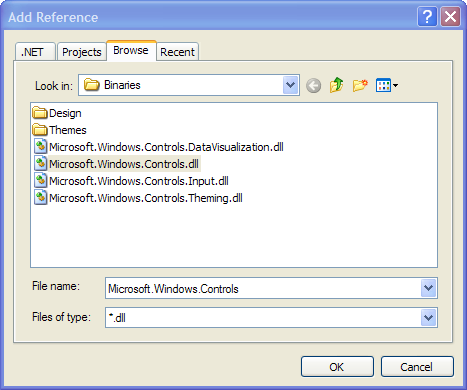Click the Design folder icon
The image size is (467, 390).
40,113
